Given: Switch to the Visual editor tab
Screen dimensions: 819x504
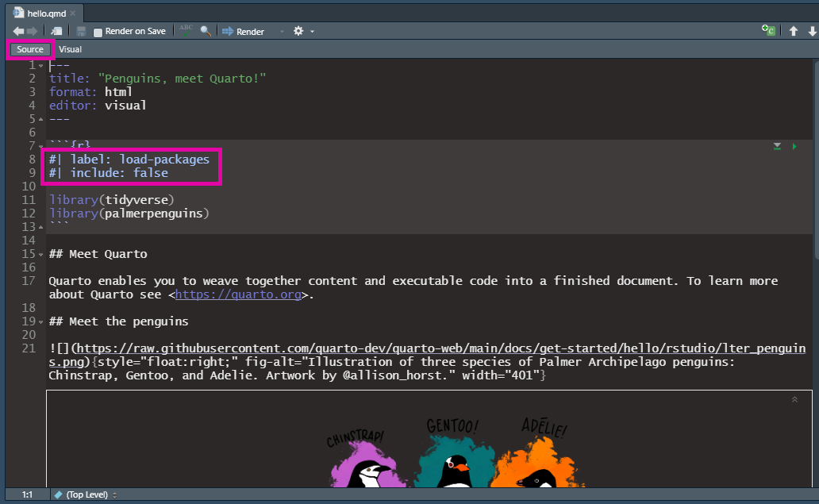Looking at the screenshot, I should (70, 49).
